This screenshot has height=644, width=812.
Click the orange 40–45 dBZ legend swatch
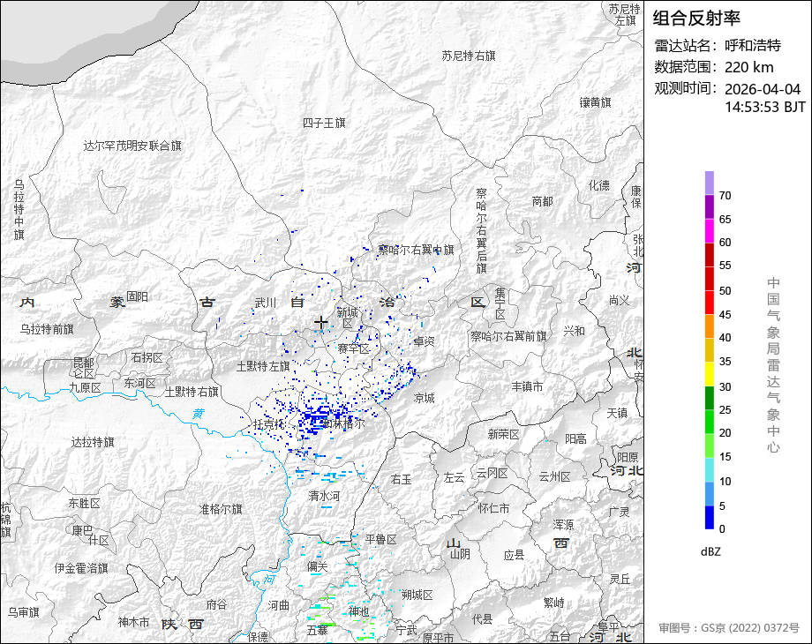[x=709, y=326]
